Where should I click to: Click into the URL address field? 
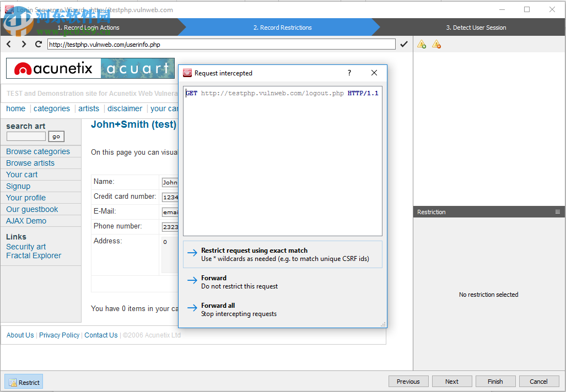pos(221,45)
